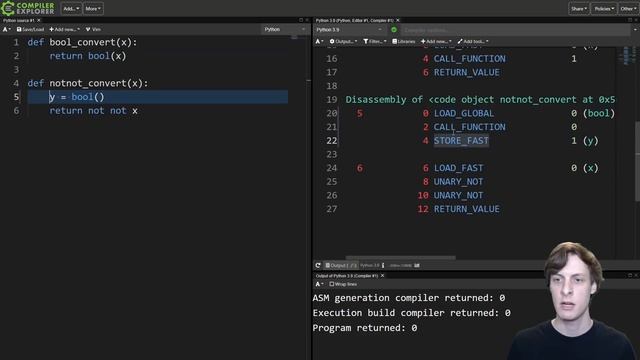640x360 pixels.
Task: Click Save/Load in source editor
Action: [30, 29]
